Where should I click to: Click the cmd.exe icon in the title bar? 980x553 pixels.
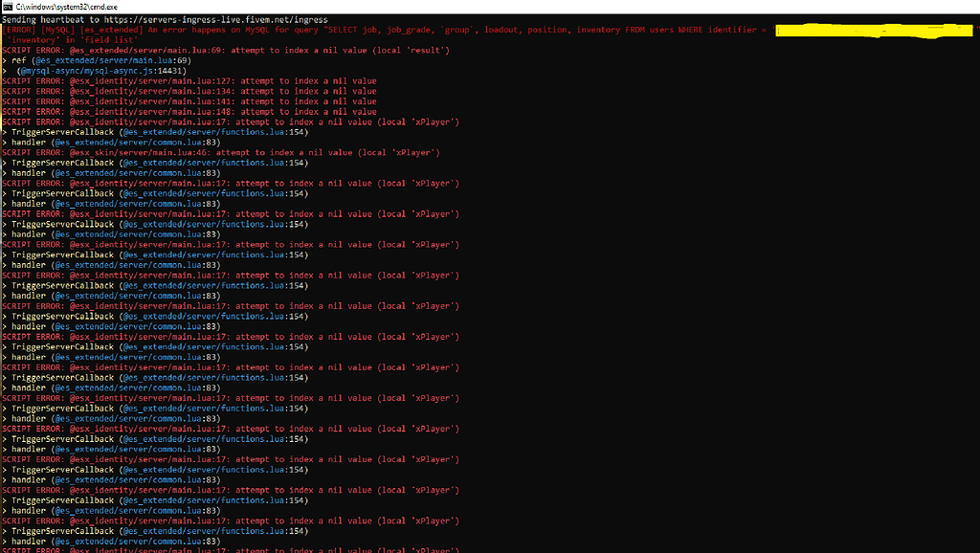click(7, 6)
